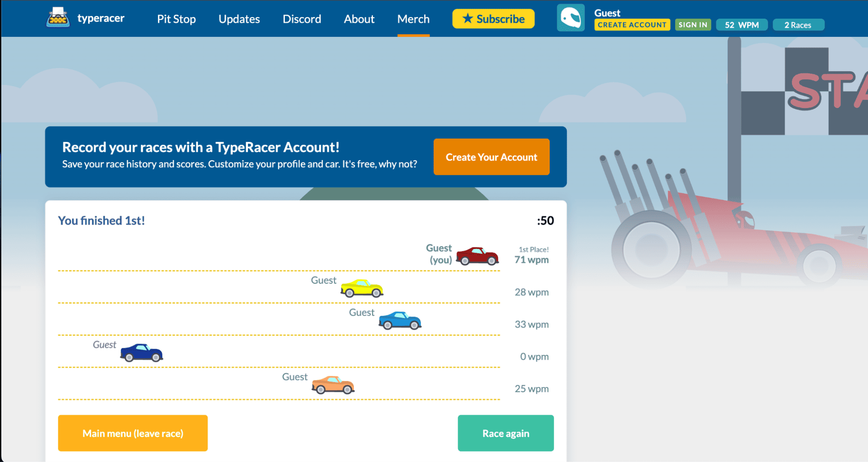Click the star icon in Subscribe button

pyautogui.click(x=468, y=19)
